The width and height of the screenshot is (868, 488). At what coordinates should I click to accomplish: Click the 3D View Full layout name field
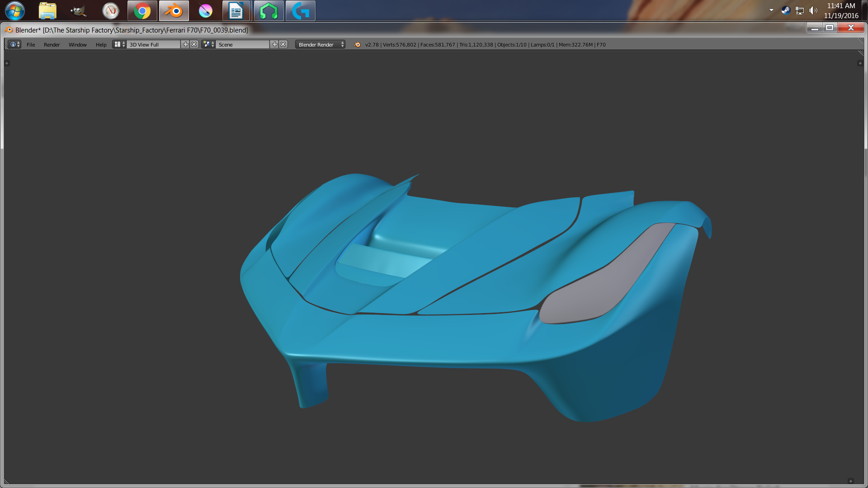[x=154, y=44]
